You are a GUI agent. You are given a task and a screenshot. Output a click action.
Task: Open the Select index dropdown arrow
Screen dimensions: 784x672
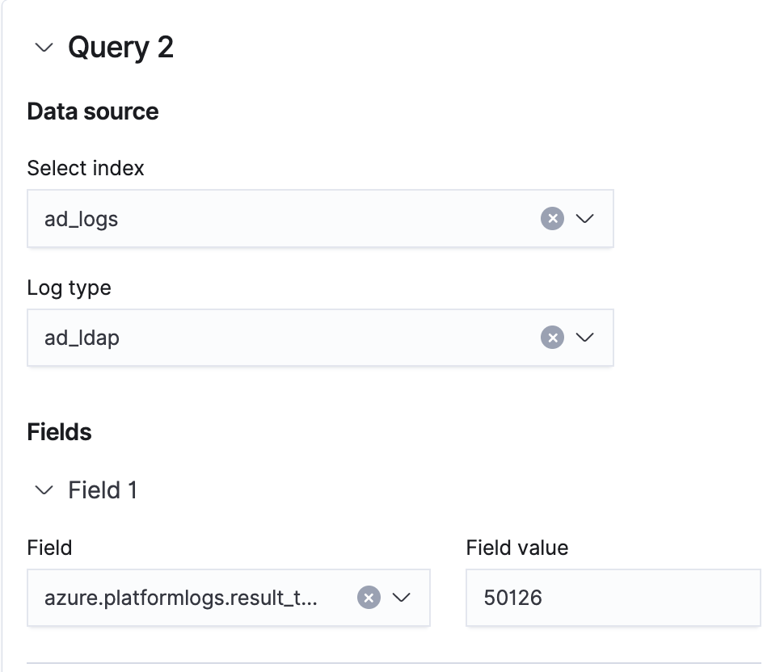click(x=584, y=219)
